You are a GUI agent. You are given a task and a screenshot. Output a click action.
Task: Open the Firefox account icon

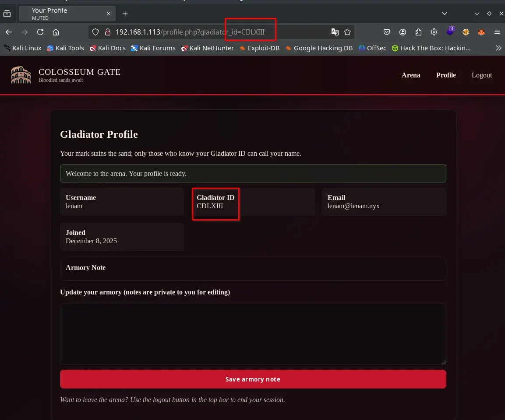click(x=403, y=32)
